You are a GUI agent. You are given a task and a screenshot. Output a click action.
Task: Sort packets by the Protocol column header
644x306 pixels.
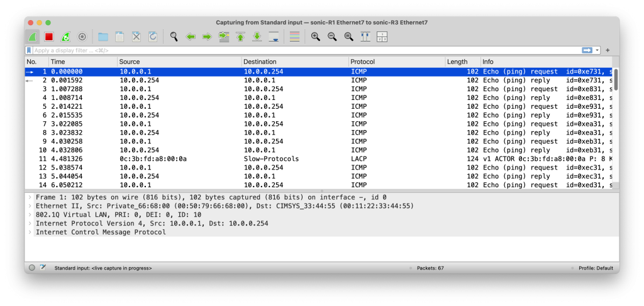[x=396, y=62]
